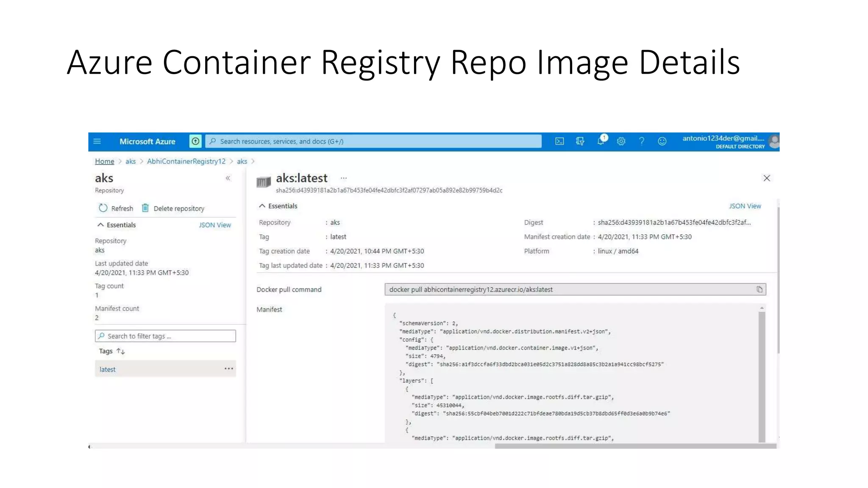Open more options ellipsis beside aks:latest
The image size is (868, 488).
tap(344, 178)
